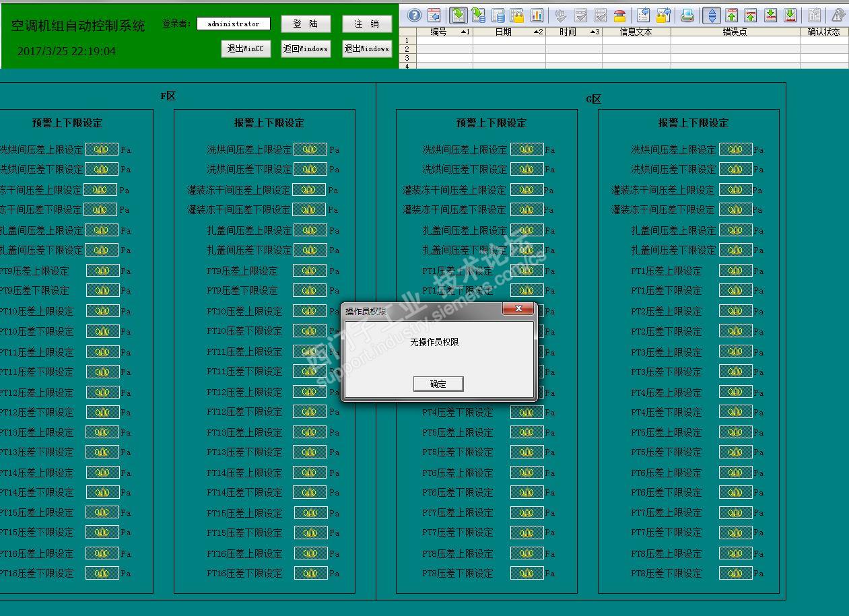This screenshot has width=849, height=616.
Task: Click the 信息文本 column header
Action: [636, 32]
